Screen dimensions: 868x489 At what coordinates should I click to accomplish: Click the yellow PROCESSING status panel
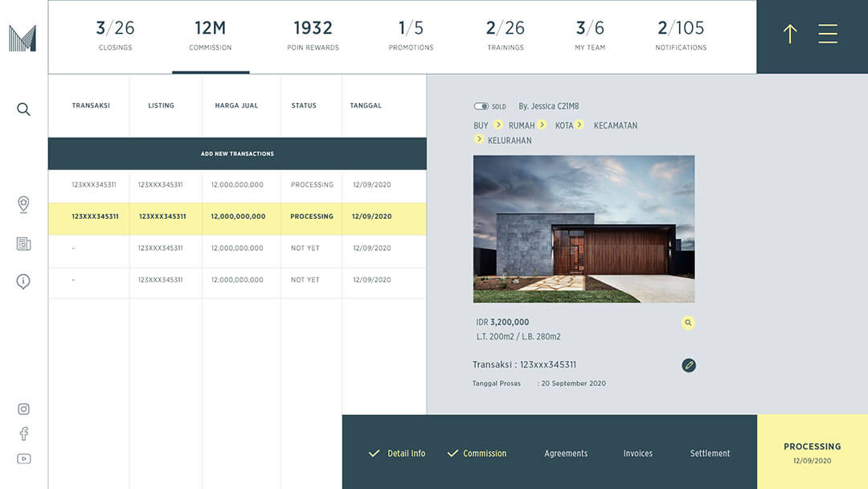(813, 451)
